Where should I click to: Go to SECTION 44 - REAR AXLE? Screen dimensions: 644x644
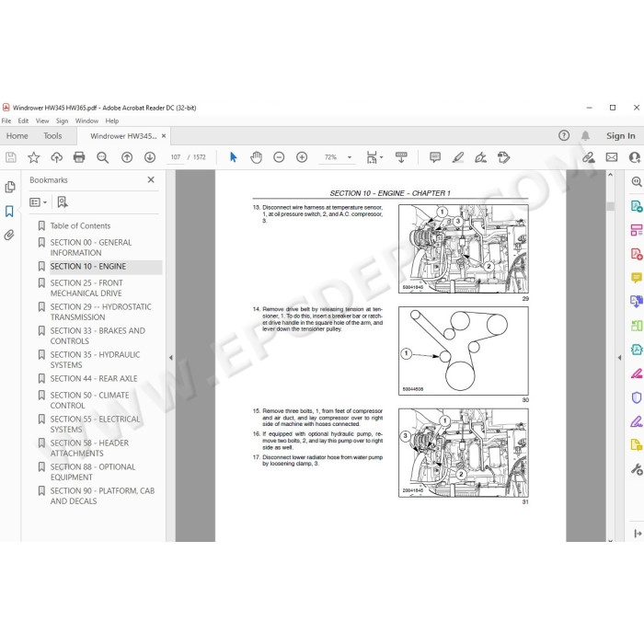click(94, 378)
